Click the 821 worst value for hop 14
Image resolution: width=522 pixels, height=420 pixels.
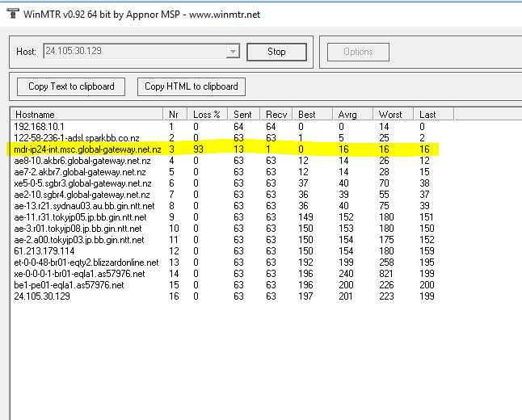[x=386, y=274]
